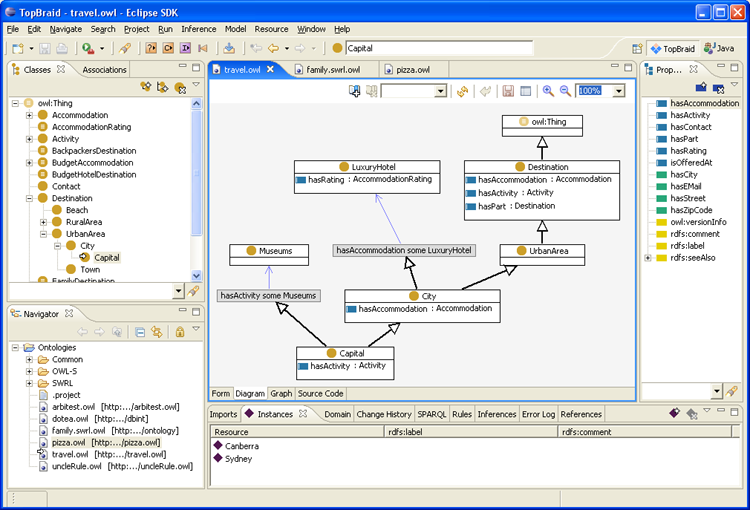750x510 pixels.
Task: Click Collapse All icon in Navigator toolbar
Action: 140,332
